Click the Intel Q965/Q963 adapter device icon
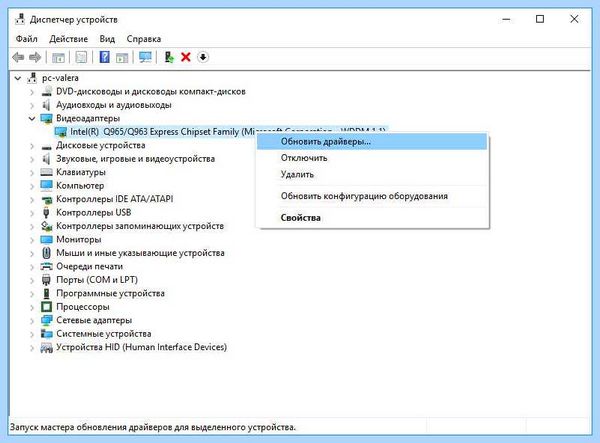The image size is (600, 443). coord(60,132)
